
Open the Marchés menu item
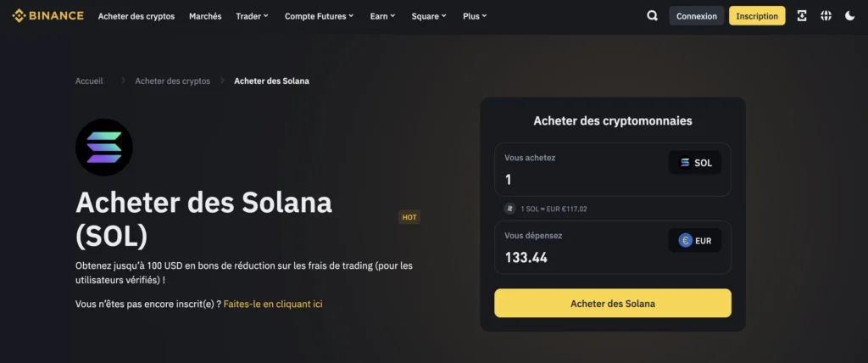[205, 16]
